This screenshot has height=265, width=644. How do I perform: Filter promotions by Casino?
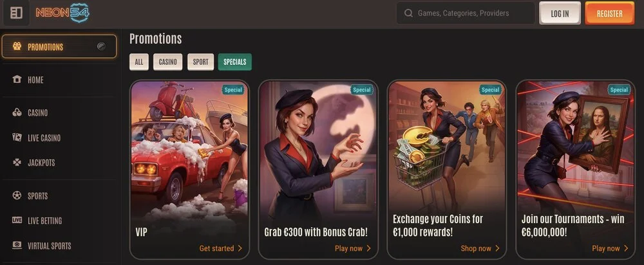point(167,62)
